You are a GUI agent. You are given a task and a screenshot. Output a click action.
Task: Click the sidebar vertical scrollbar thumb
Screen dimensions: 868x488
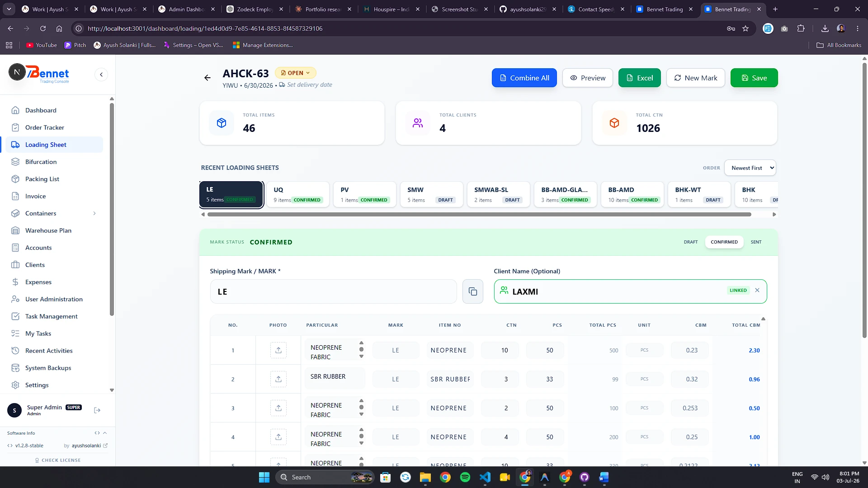tap(112, 210)
